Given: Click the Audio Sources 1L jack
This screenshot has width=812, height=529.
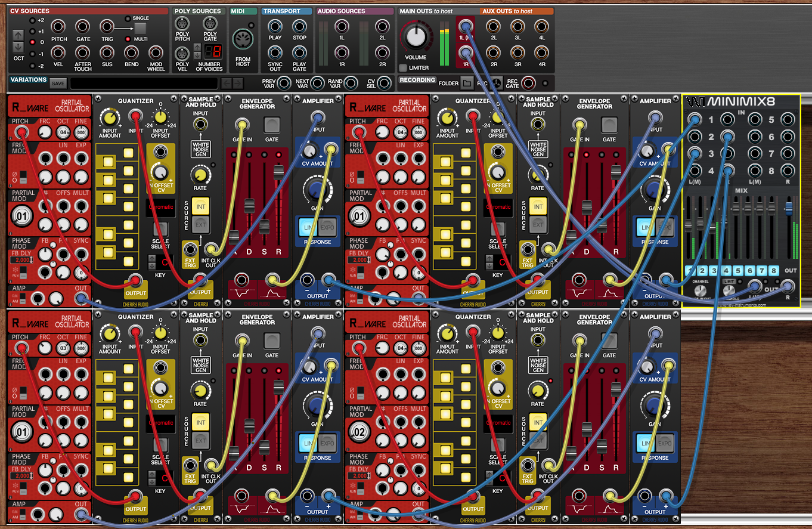Looking at the screenshot, I should (342, 26).
